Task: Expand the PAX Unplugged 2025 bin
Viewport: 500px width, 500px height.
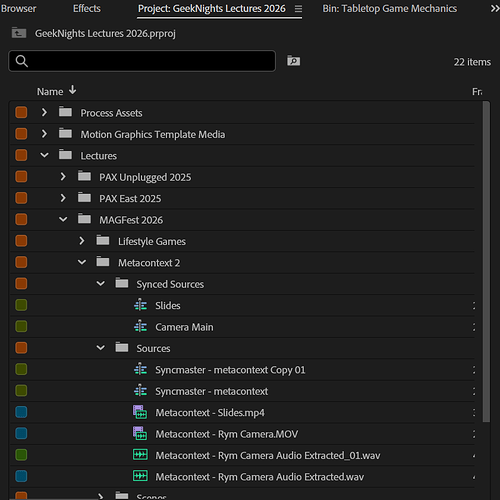Action: (63, 176)
